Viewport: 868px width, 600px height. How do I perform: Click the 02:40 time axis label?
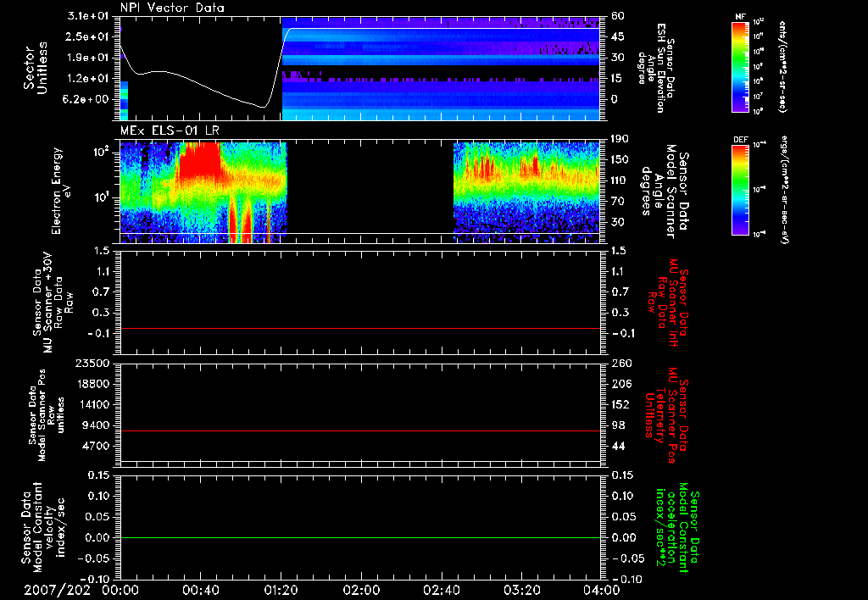tap(442, 589)
